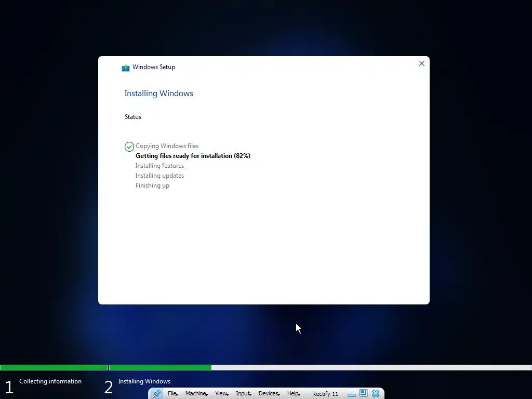
Task: Click the Installing Windows stage progress bar
Action: 320,367
